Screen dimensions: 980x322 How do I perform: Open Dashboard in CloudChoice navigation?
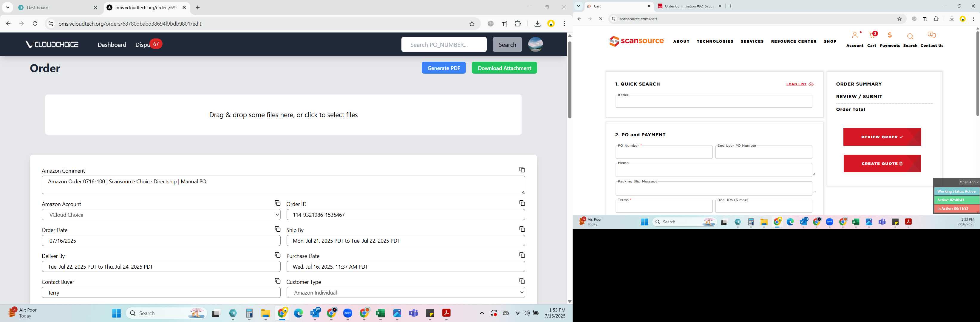pyautogui.click(x=112, y=44)
